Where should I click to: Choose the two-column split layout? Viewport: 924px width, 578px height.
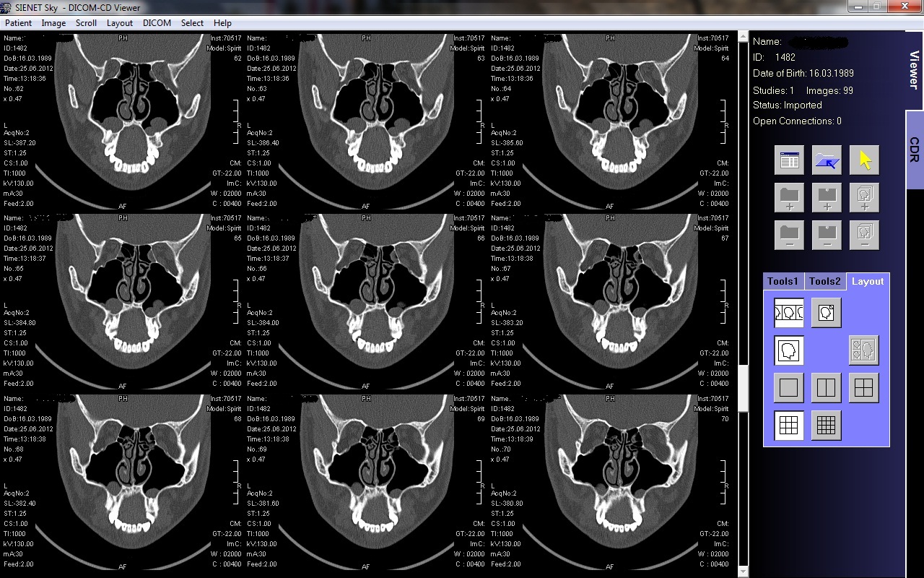pyautogui.click(x=827, y=388)
